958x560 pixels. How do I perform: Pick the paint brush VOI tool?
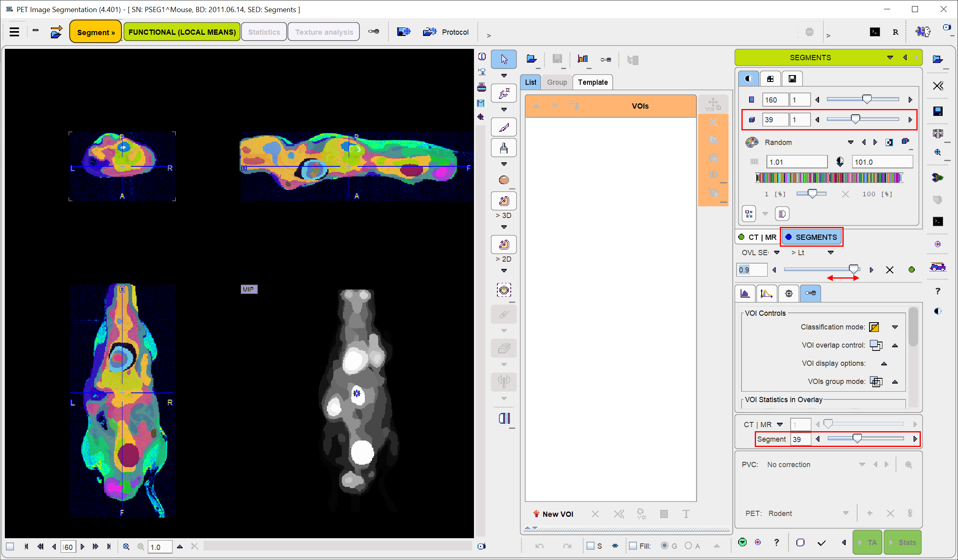pos(504,148)
